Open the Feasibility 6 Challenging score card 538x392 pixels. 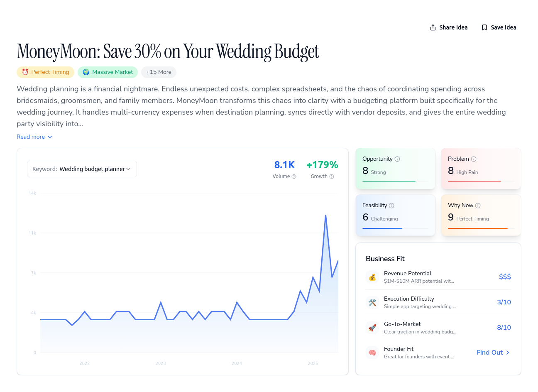pos(396,215)
